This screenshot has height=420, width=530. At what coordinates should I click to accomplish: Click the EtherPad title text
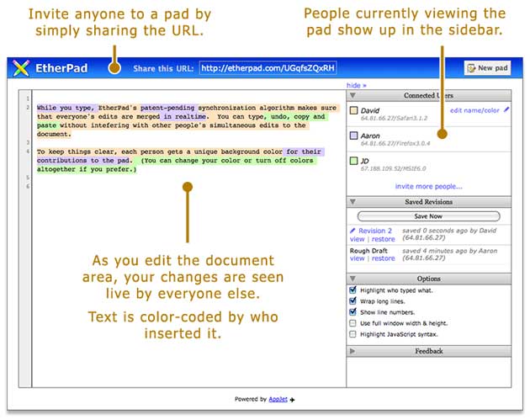tap(61, 68)
